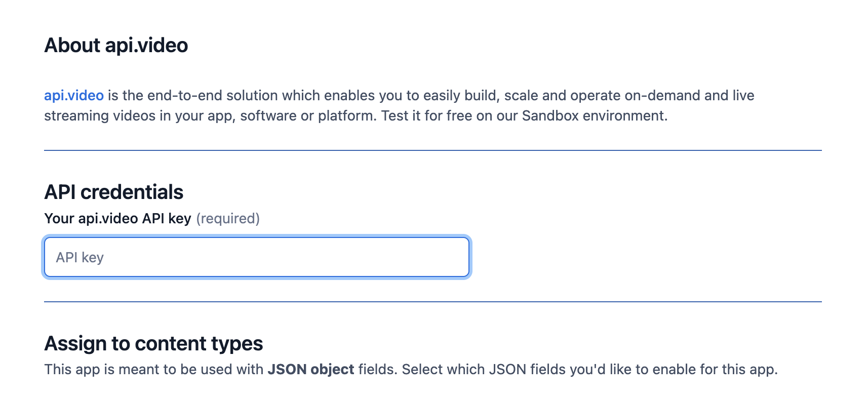Click the 'Sandbox environment' text
This screenshot has height=399, width=868.
pos(594,116)
